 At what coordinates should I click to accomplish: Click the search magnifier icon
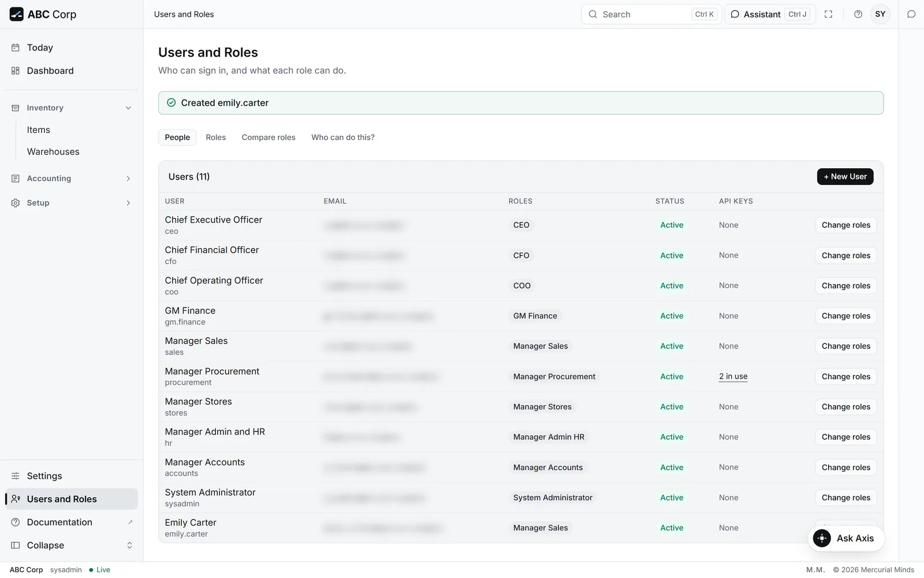[x=593, y=14]
